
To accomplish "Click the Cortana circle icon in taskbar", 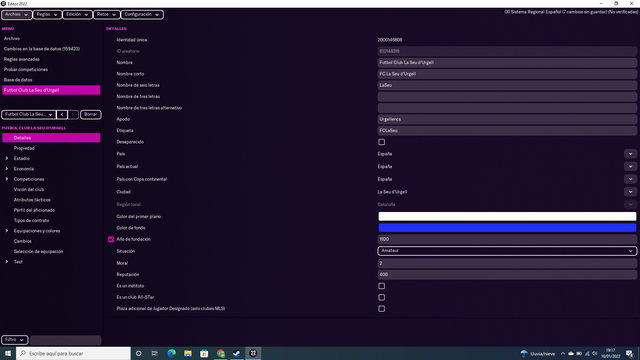I will [138, 353].
